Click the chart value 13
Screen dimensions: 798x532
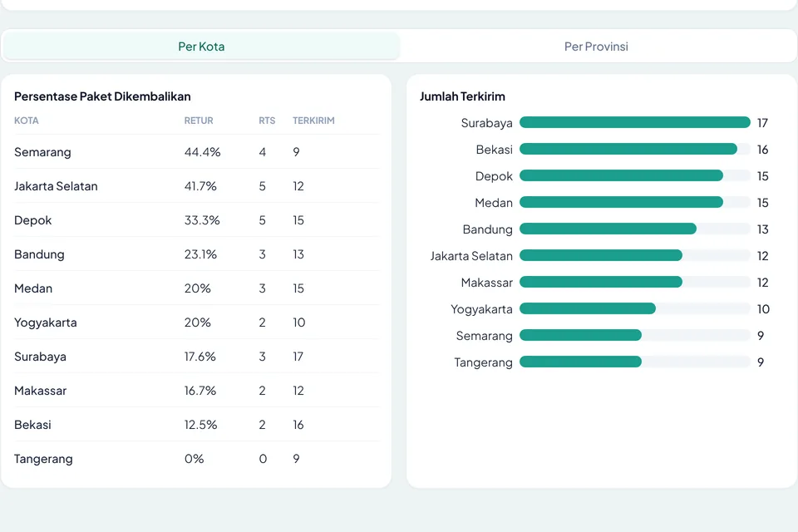pos(762,229)
